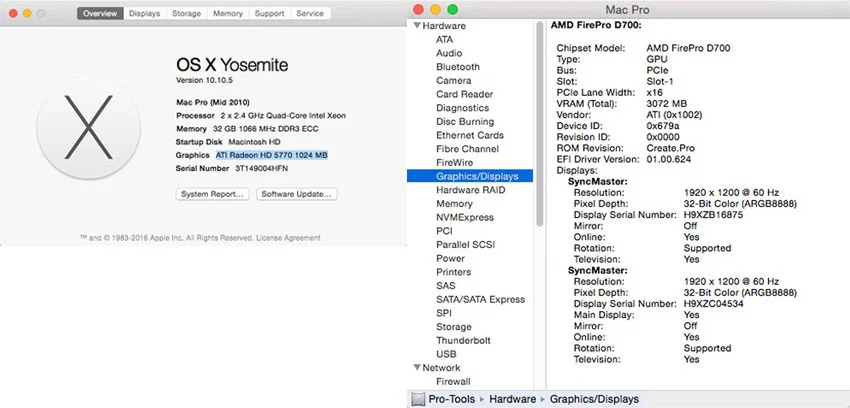Select Graphics/Displays in the sidebar
Viewport: 850px width, 408px height.
point(470,176)
